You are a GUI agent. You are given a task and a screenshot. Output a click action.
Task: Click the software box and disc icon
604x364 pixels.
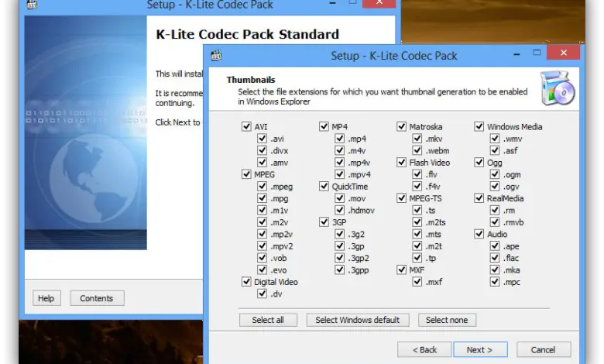coord(558,88)
